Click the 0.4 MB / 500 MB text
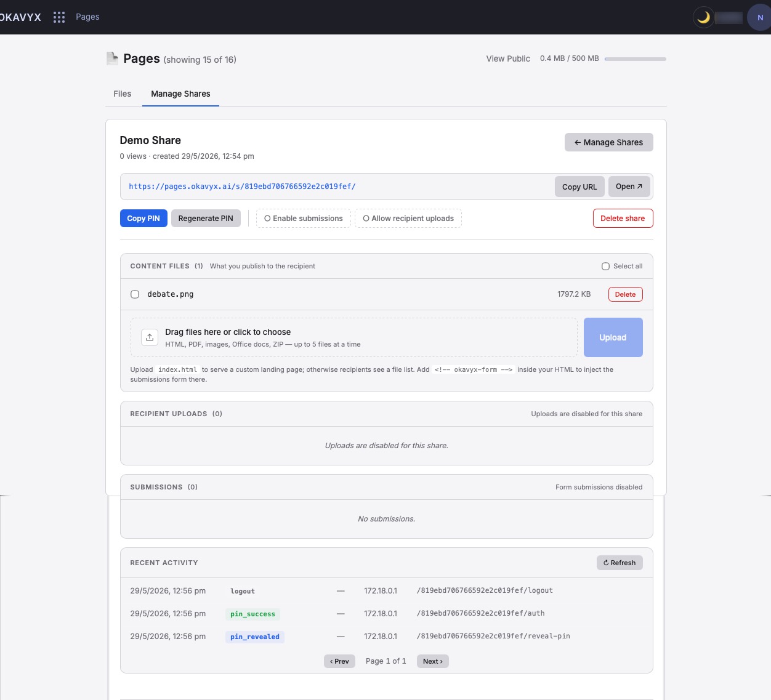Viewport: 771px width, 700px height. click(570, 58)
